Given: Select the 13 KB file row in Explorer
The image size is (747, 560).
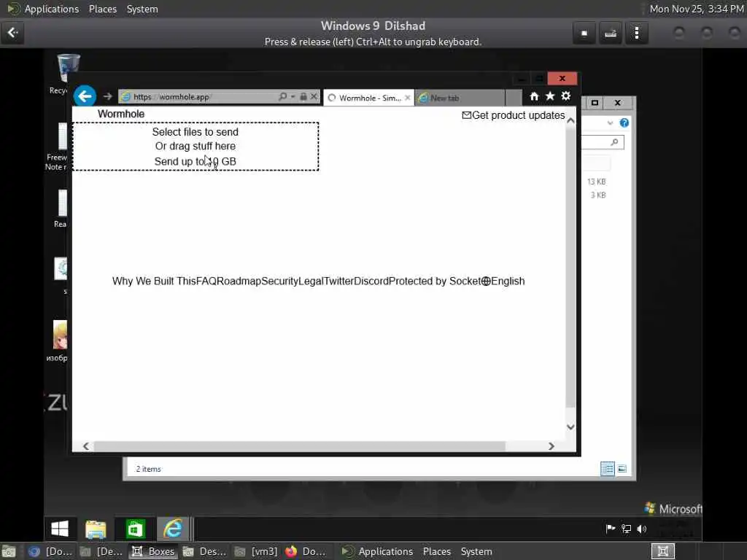Looking at the screenshot, I should [597, 182].
